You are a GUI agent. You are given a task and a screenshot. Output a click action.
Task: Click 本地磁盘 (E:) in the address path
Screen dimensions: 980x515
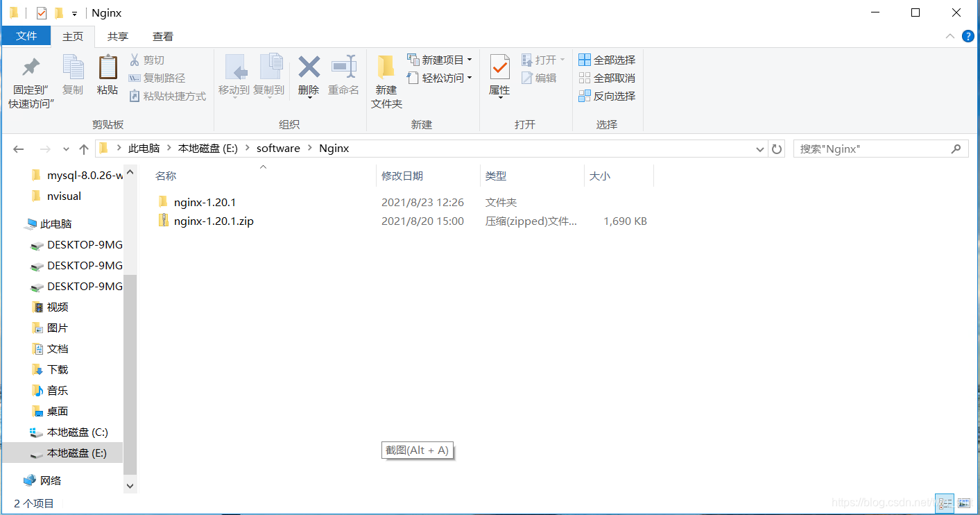208,149
